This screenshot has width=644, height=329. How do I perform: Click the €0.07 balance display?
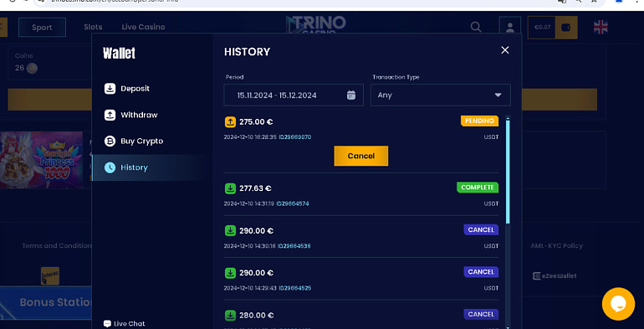point(542,27)
